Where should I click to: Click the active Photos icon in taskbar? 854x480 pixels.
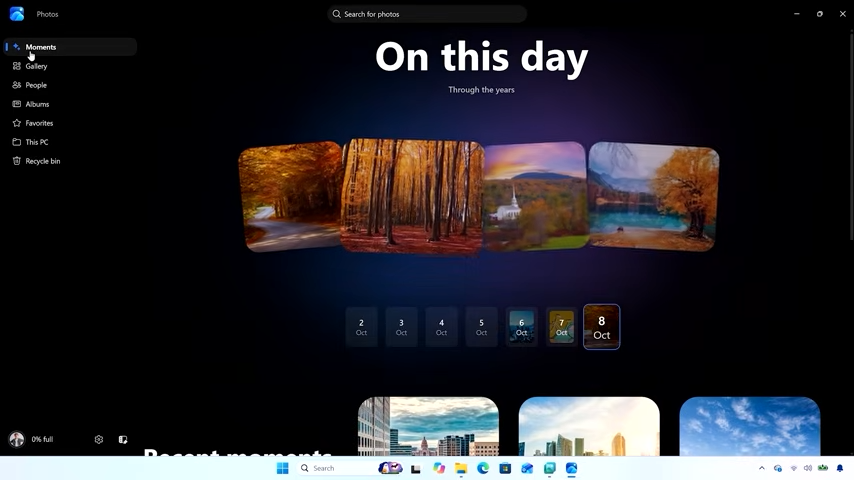tap(571, 468)
